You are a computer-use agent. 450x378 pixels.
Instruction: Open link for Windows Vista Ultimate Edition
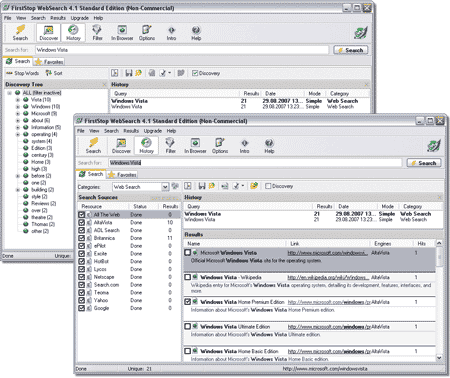329,327
